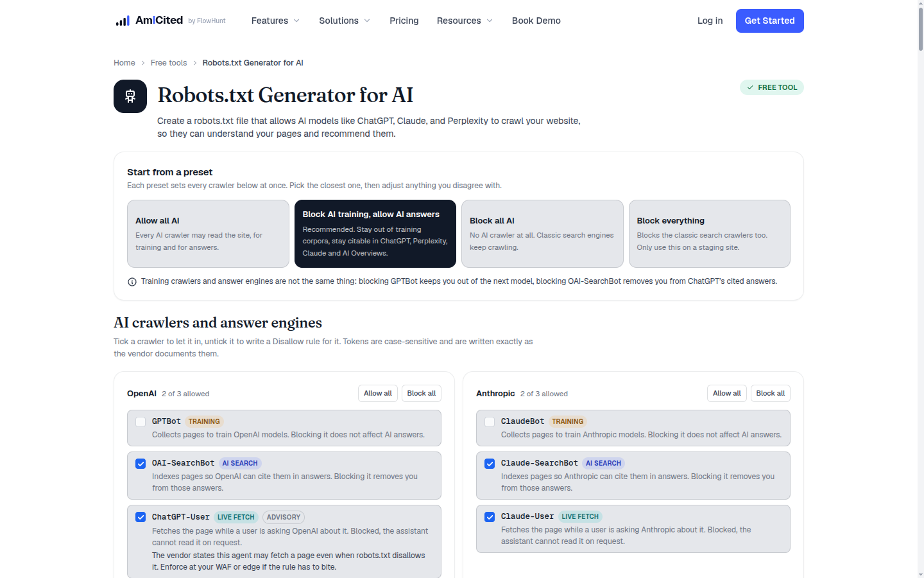Open the Book Demo page

click(x=536, y=21)
